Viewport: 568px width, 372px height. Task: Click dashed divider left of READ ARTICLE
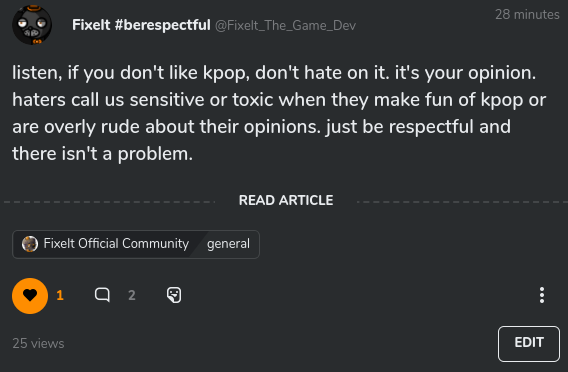110,202
